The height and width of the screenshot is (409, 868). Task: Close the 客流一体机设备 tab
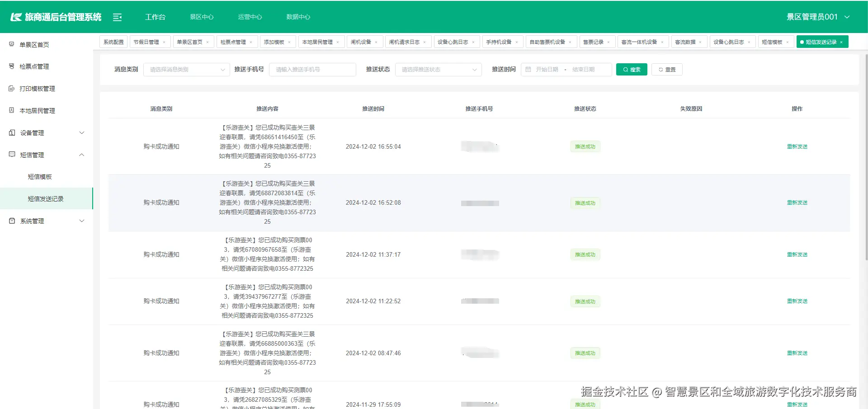[x=662, y=42]
